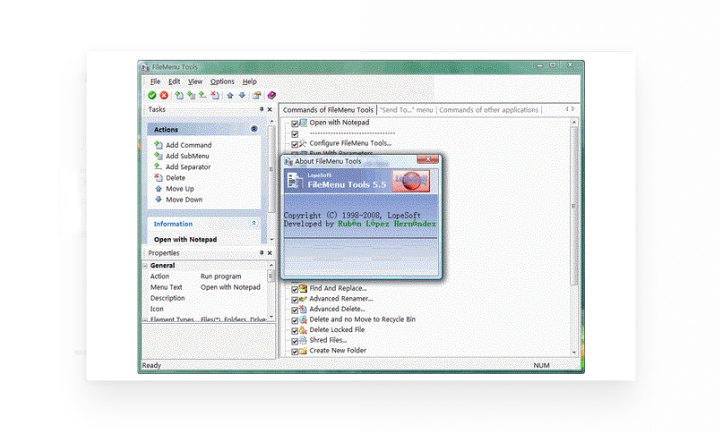Click the Delete and no Move to Recycle Bin icon
This screenshot has height=432, width=720.
[303, 320]
